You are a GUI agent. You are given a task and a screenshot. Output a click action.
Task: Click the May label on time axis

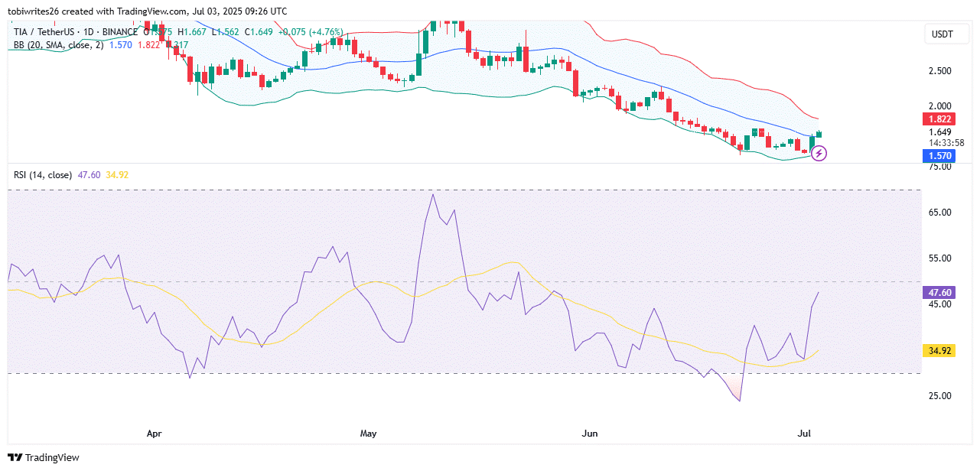click(369, 434)
